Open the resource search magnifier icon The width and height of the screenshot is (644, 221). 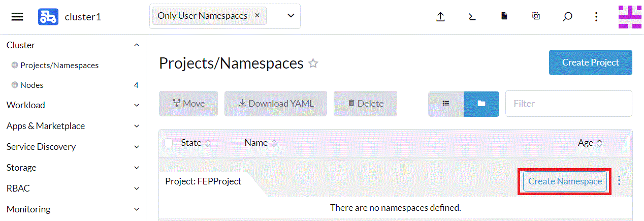pos(567,17)
